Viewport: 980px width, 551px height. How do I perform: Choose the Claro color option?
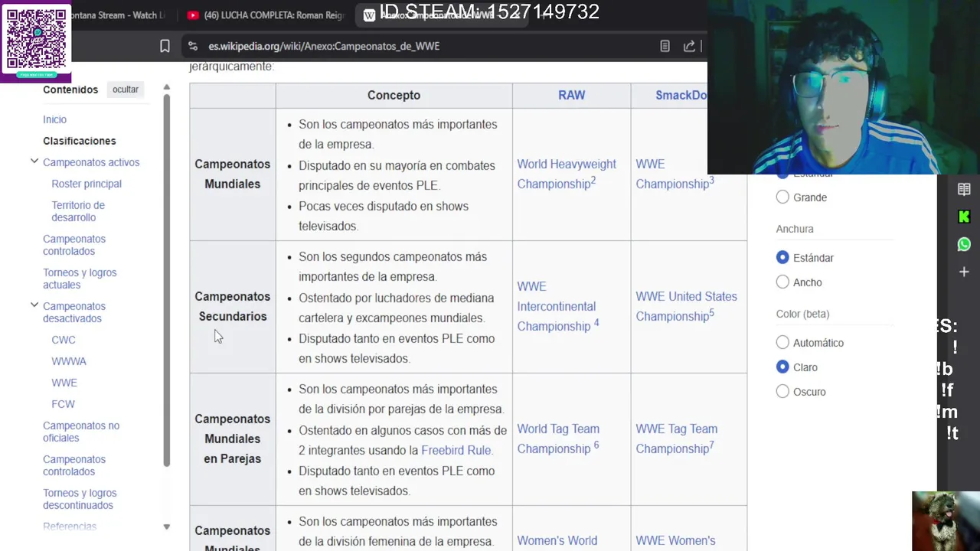point(782,367)
